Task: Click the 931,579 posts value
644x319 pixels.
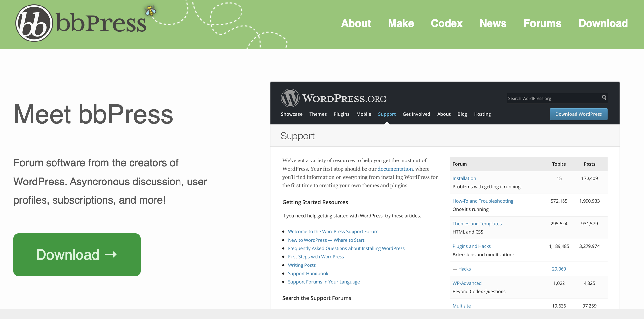Action: (x=589, y=224)
